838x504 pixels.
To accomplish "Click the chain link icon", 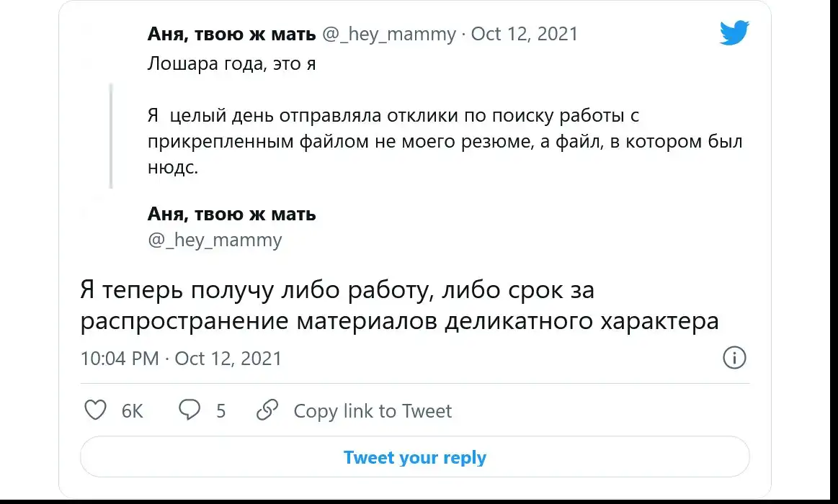I will (x=267, y=410).
